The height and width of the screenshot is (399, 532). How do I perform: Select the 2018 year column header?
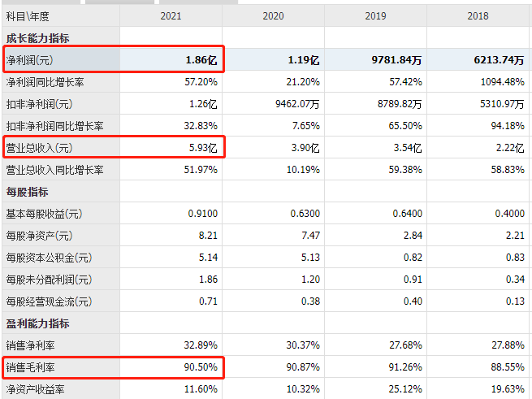(x=478, y=15)
